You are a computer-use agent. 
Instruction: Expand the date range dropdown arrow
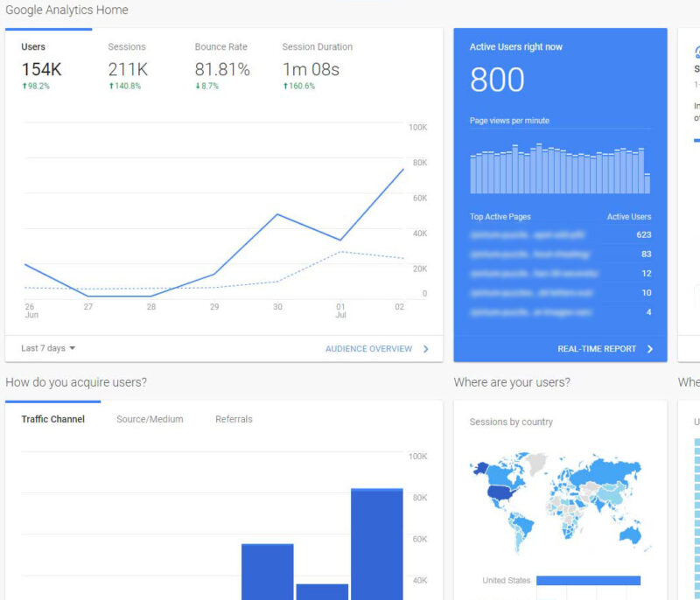(72, 348)
